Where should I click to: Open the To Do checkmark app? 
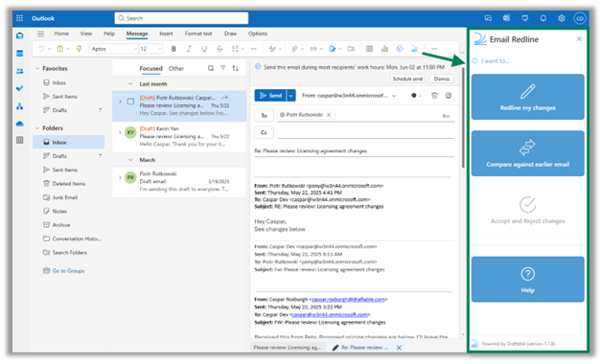point(19,88)
